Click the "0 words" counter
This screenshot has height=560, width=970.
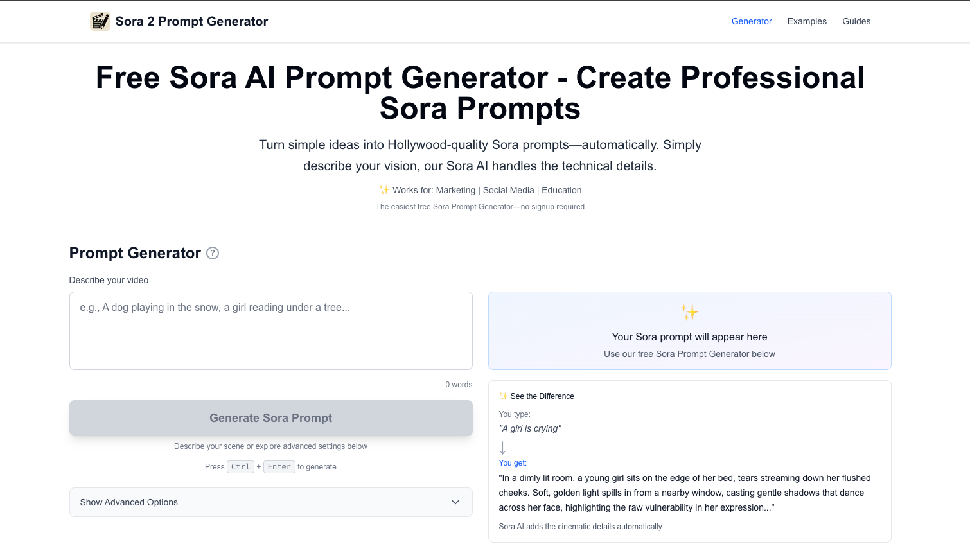459,385
